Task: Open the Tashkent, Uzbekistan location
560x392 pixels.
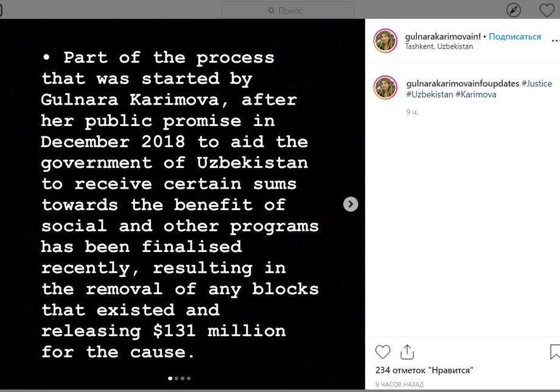Action: [x=439, y=47]
